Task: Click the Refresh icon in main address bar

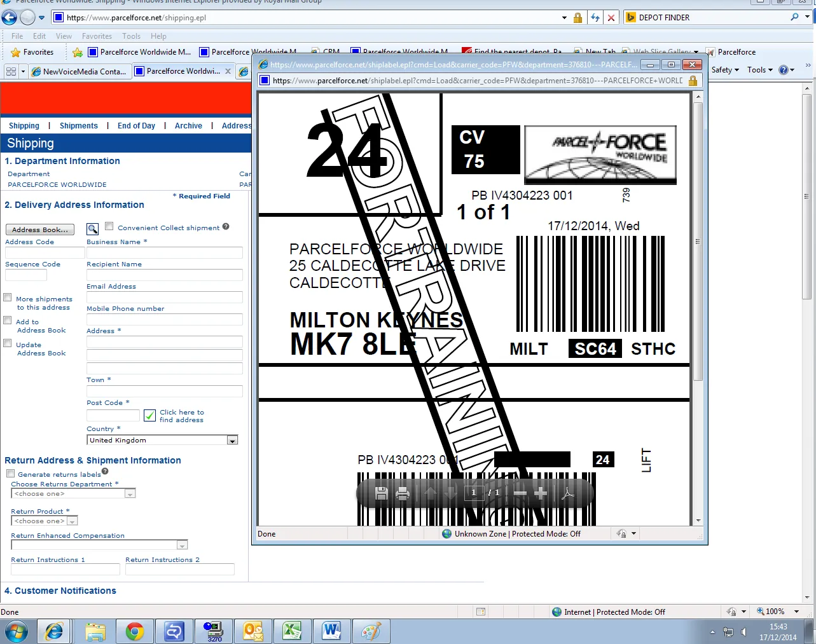Action: (x=595, y=18)
